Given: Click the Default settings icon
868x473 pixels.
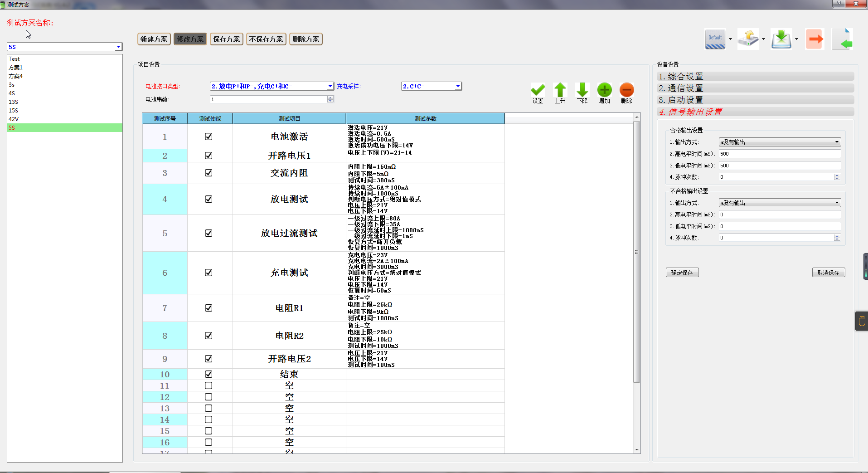Looking at the screenshot, I should 715,39.
